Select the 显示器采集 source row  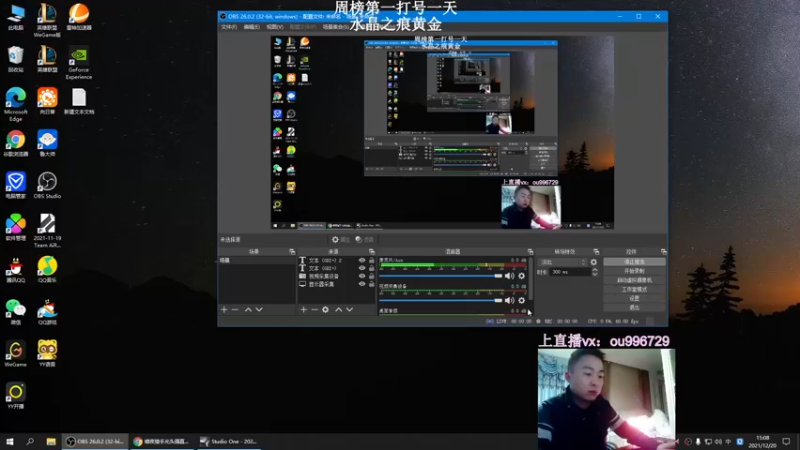pyautogui.click(x=337, y=284)
